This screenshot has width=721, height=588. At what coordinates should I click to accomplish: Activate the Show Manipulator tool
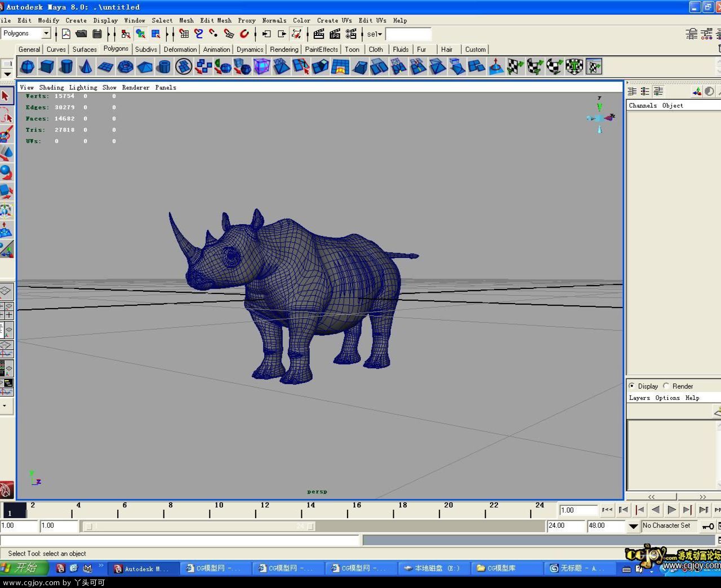(x=6, y=249)
